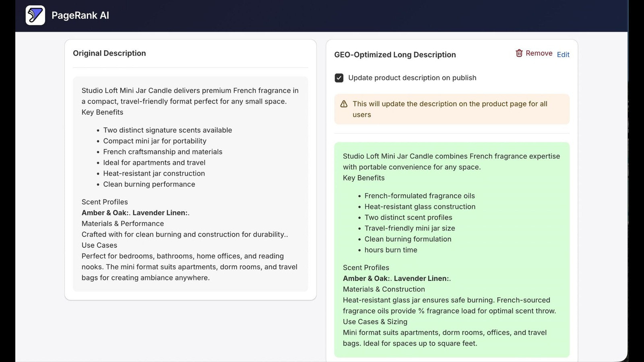This screenshot has width=644, height=362.
Task: Open Edit for the GEO-Optimized description
Action: click(563, 54)
